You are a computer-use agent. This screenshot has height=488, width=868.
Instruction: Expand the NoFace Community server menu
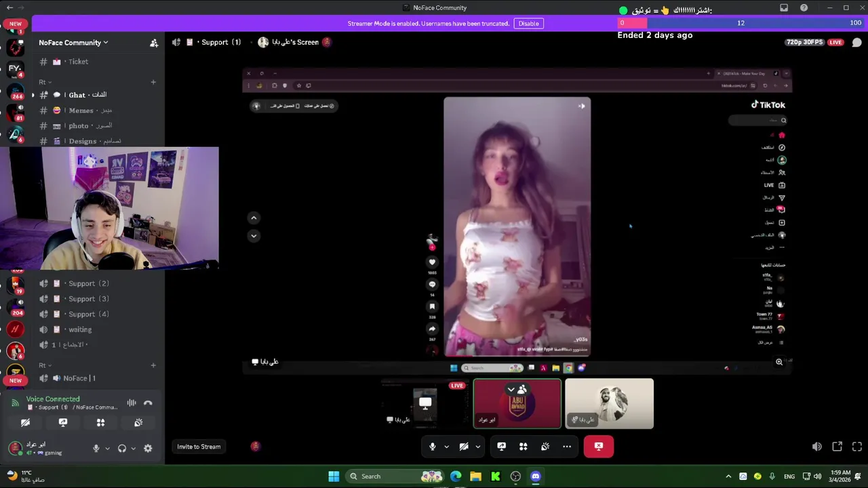[73, 43]
